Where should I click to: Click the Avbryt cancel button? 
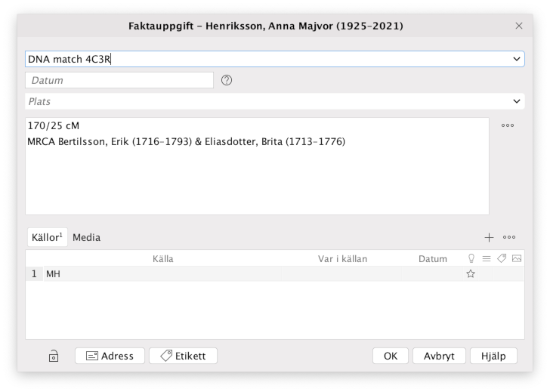point(438,356)
